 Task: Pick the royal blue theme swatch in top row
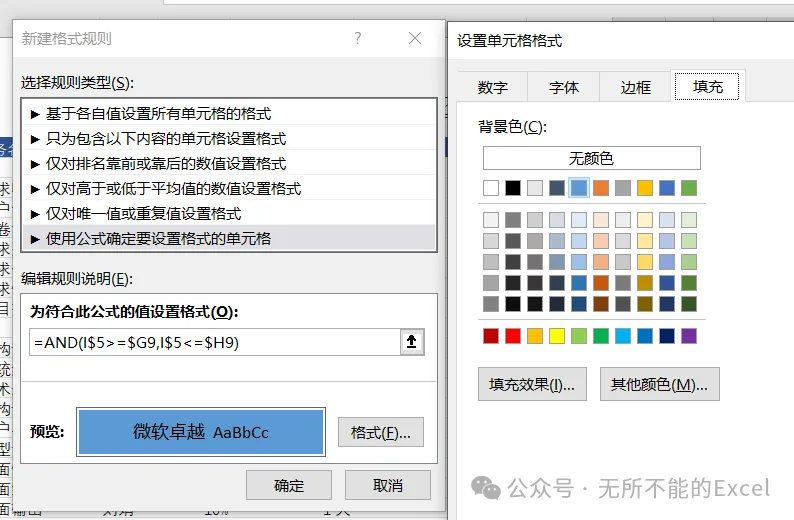667,188
